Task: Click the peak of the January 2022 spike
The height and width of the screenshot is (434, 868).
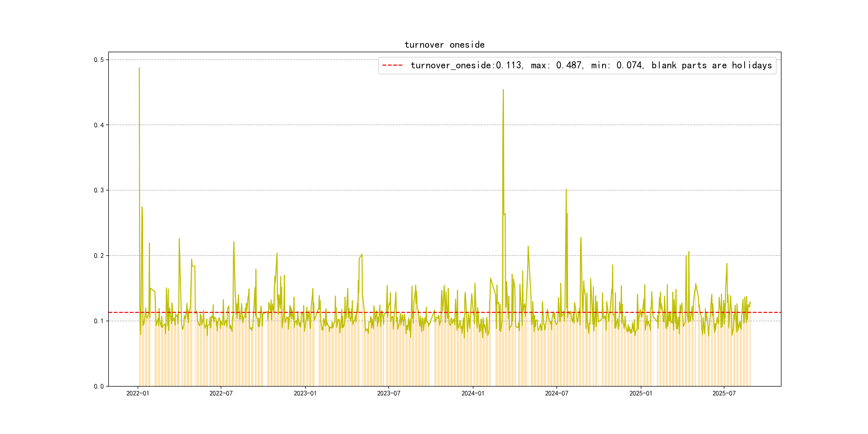Action: coord(139,68)
